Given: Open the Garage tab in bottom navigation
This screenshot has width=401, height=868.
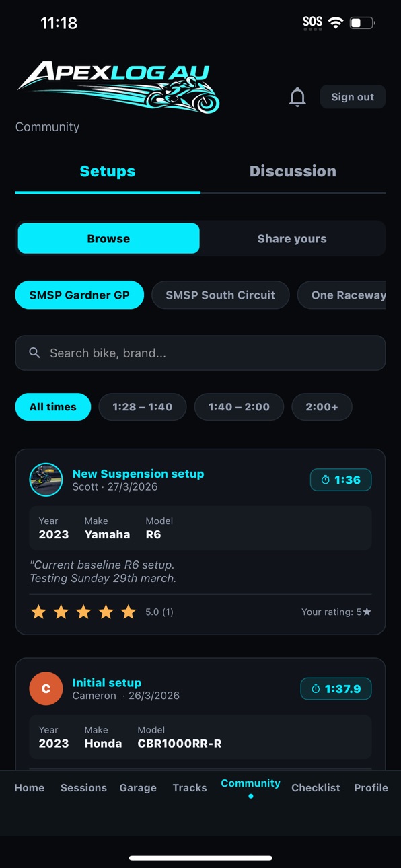Looking at the screenshot, I should [x=138, y=787].
